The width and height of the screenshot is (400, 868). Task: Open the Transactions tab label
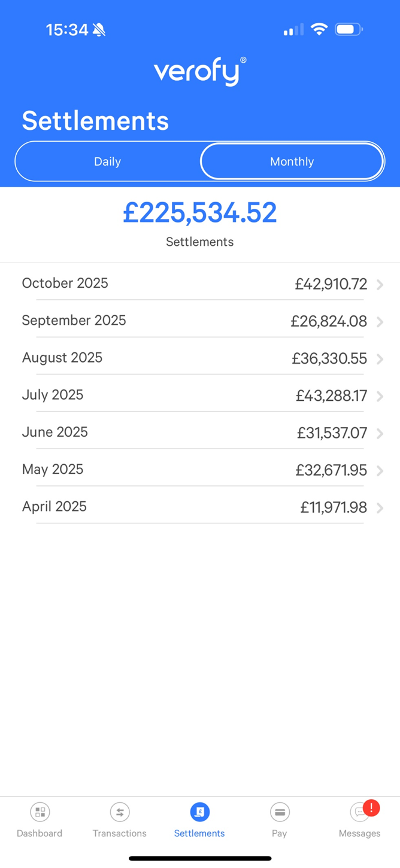coord(120,833)
